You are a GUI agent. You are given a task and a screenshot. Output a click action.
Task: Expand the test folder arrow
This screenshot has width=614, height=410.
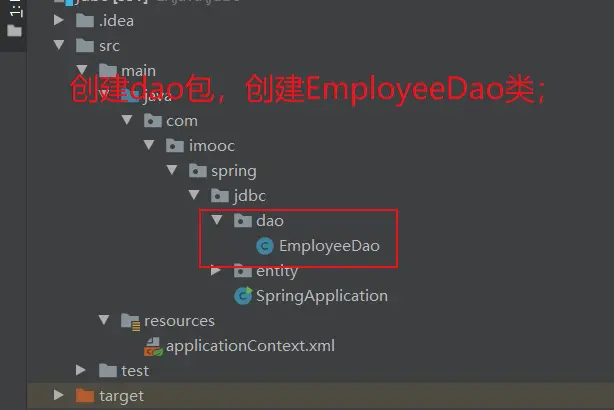click(81, 370)
